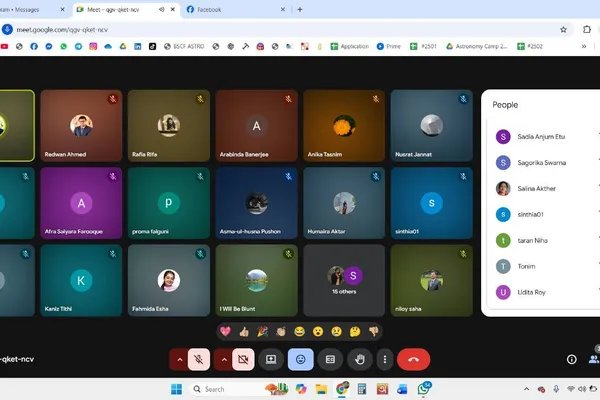Open the Windows Start menu

(x=176, y=389)
